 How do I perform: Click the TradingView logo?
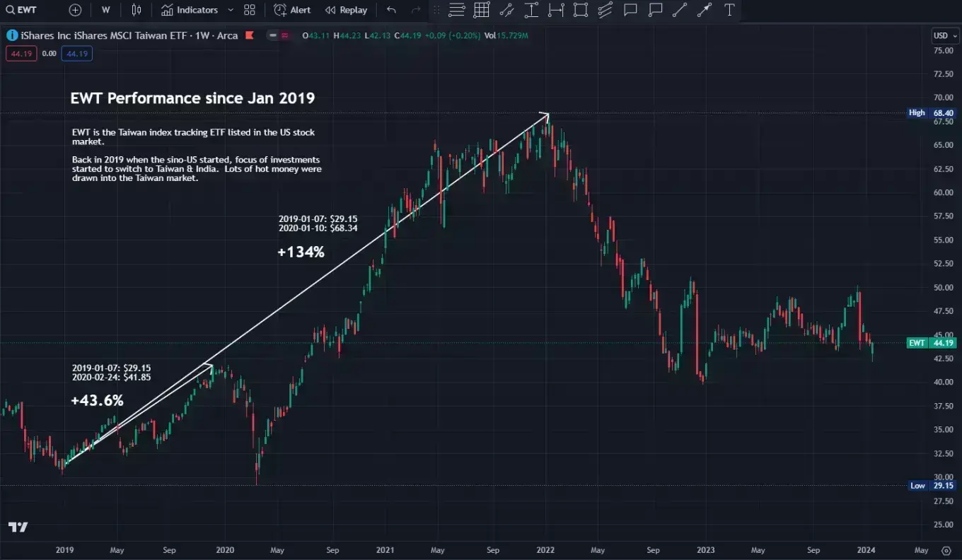pos(18,527)
